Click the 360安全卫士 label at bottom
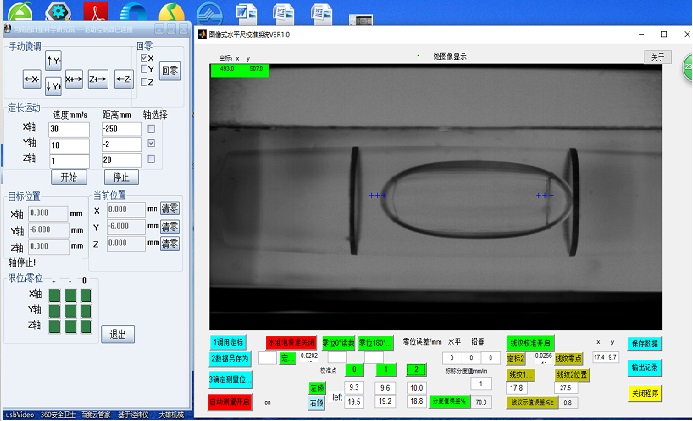Viewport: 693px width, 421px height. point(58,415)
